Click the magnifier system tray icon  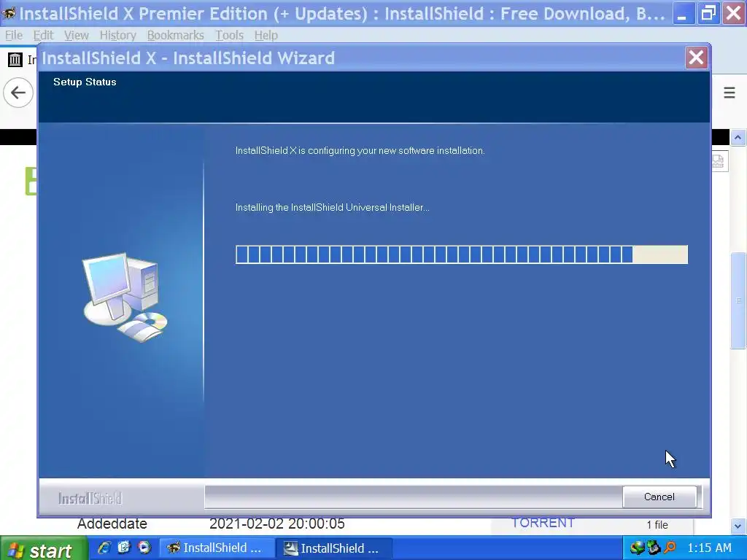click(670, 548)
